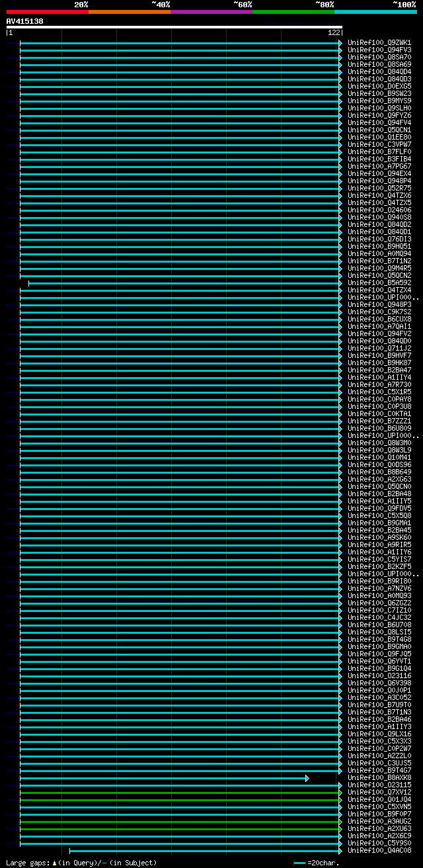Select hit label UniRef100_B2KZF5
This screenshot has width=423, height=868.
379,567
